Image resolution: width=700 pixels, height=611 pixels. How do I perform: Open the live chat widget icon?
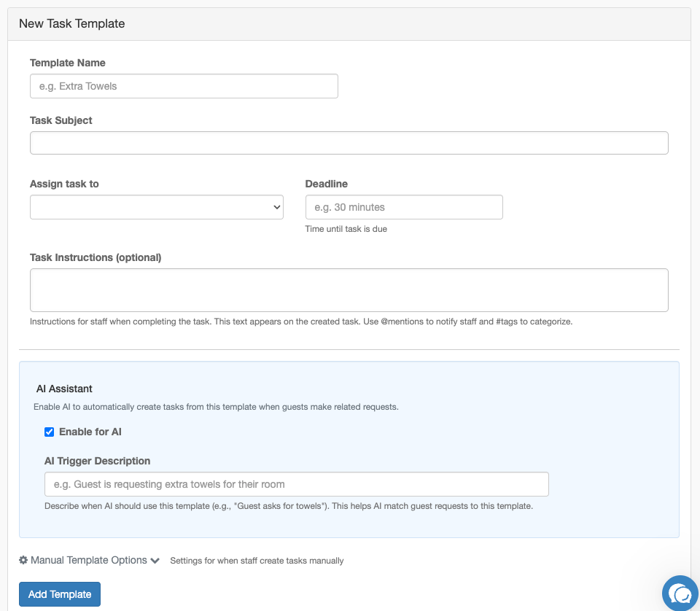[680, 594]
